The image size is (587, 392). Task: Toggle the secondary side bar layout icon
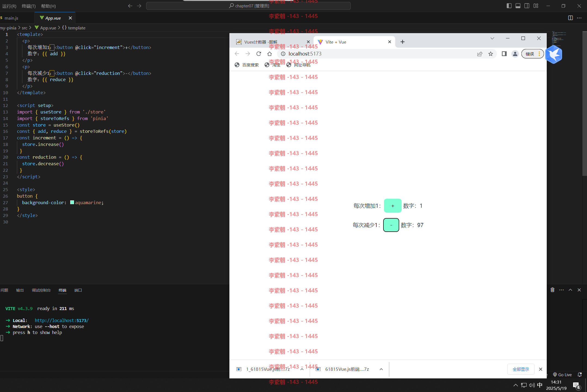(x=527, y=6)
